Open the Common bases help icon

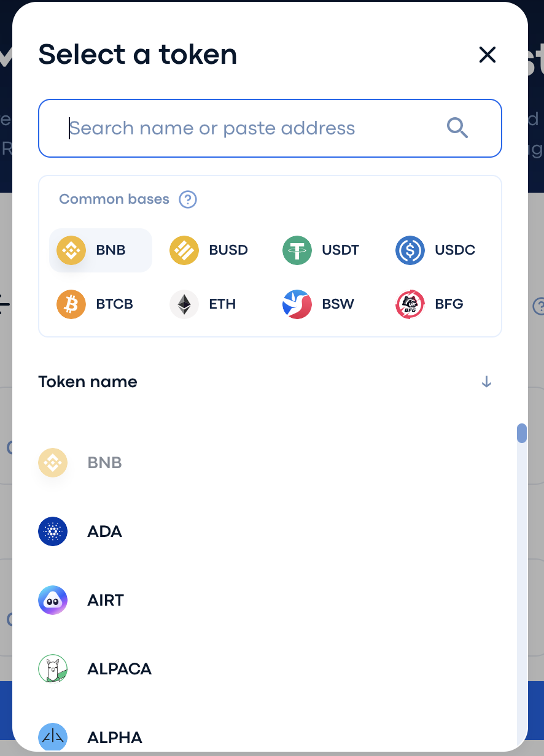click(187, 199)
